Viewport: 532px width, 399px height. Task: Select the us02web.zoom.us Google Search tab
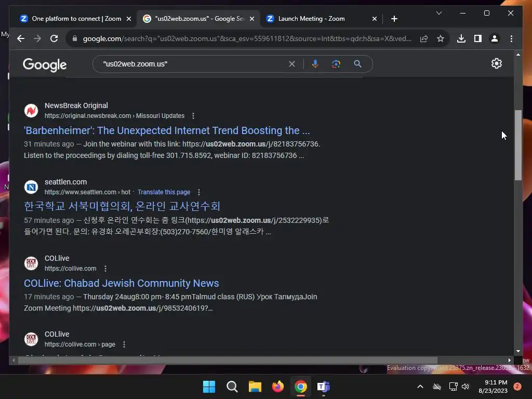198,19
